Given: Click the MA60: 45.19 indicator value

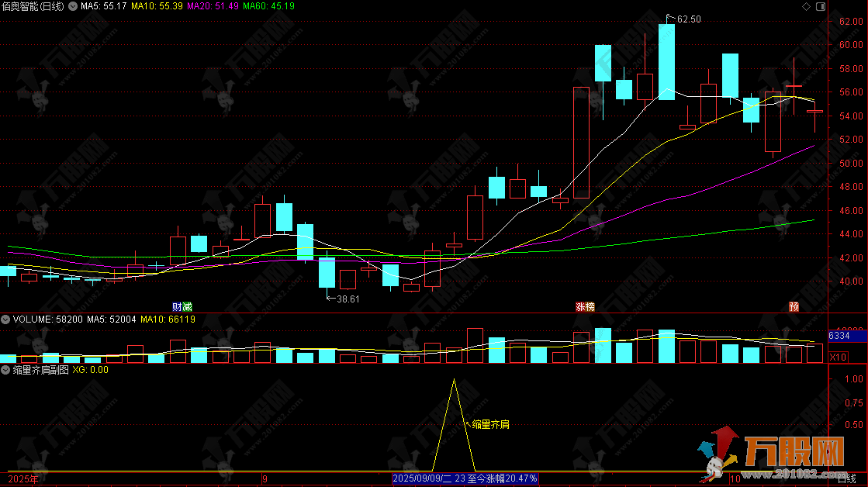Looking at the screenshot, I should pos(269,6).
